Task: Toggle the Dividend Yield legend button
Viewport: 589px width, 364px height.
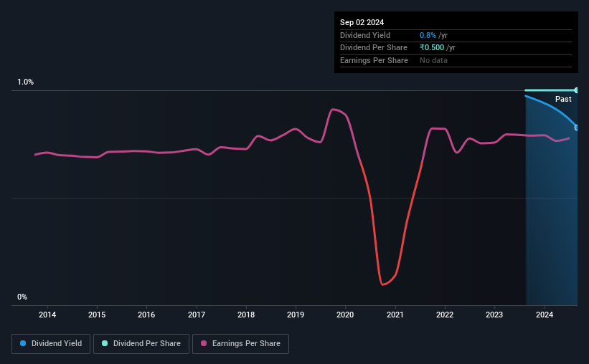Action: click(x=51, y=344)
